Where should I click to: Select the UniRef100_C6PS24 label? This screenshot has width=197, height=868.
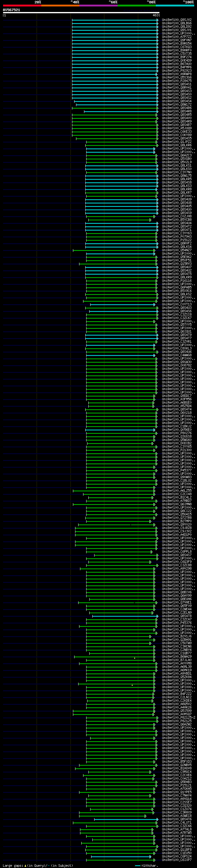point(177,857)
